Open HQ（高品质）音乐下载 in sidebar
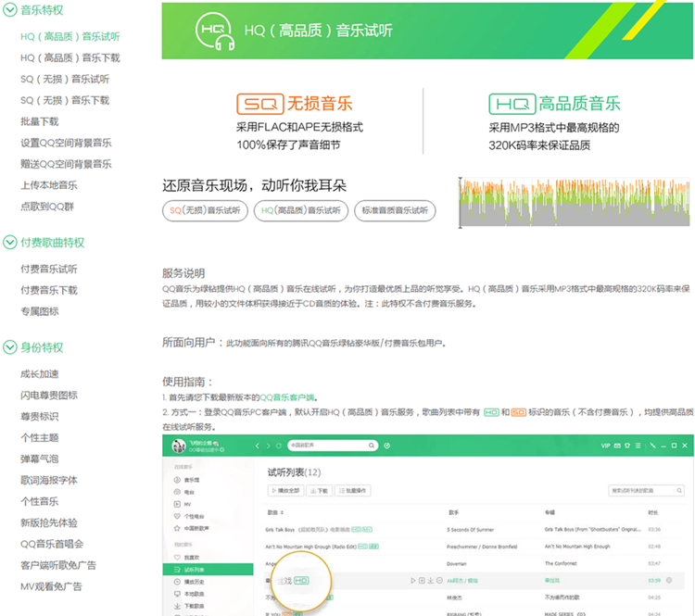 tap(70, 57)
